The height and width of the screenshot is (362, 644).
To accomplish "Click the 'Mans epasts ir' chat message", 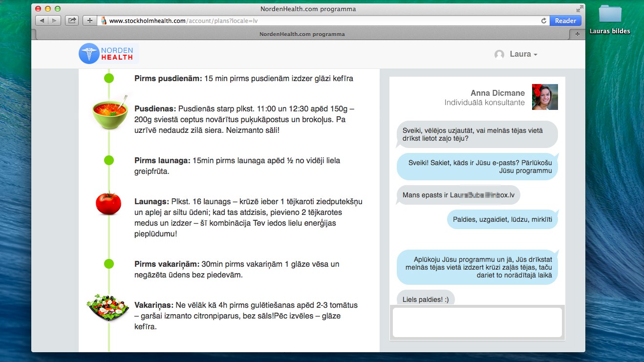I will (458, 195).
